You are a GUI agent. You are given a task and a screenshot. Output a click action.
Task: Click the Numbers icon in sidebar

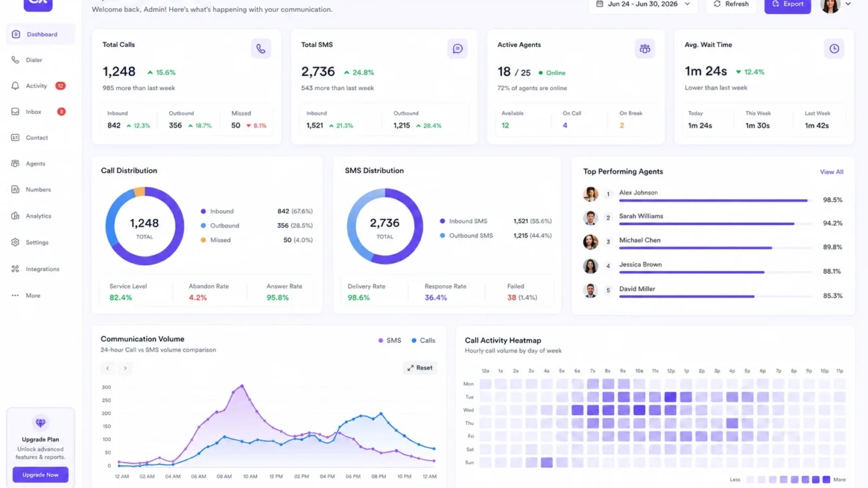15,190
